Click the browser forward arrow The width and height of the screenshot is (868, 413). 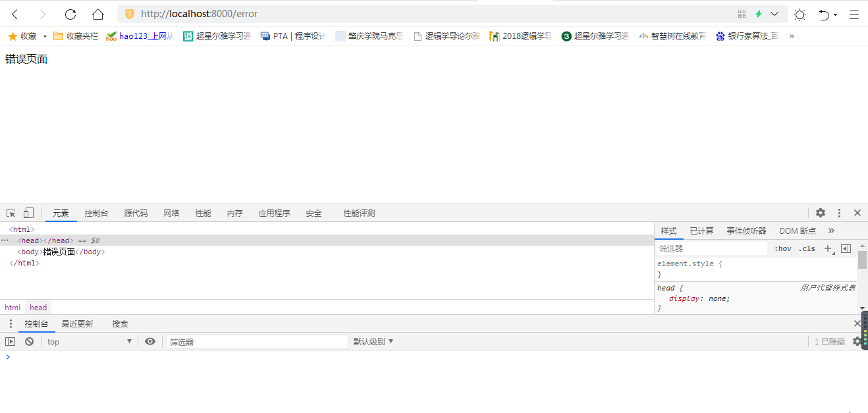point(43,14)
